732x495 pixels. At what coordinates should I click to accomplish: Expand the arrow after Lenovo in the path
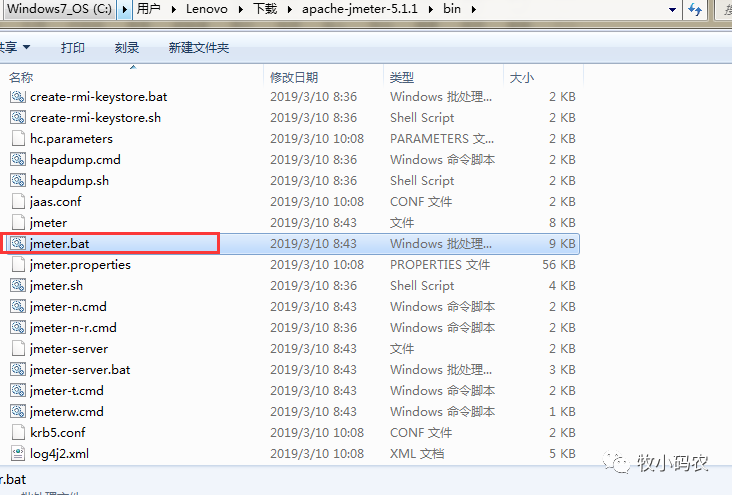click(x=241, y=9)
